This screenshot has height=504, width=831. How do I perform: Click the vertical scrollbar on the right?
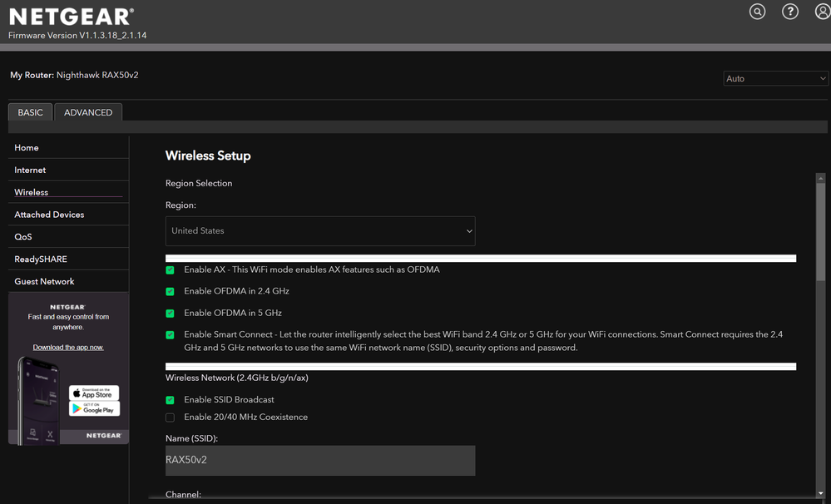tap(821, 333)
